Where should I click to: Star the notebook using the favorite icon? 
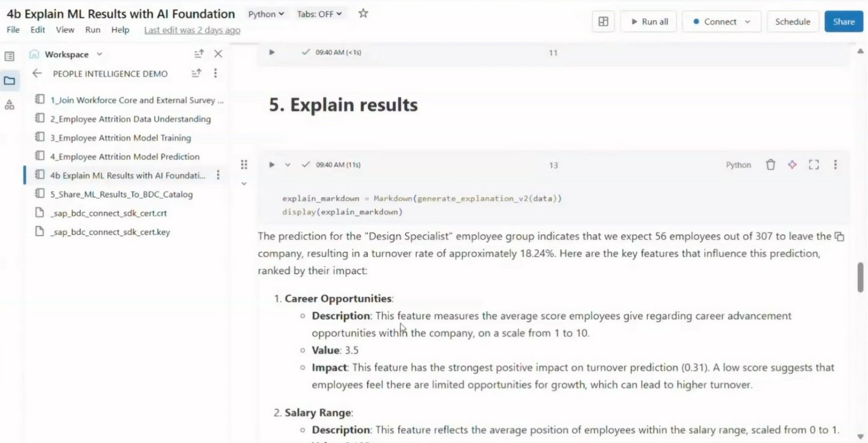(x=362, y=14)
